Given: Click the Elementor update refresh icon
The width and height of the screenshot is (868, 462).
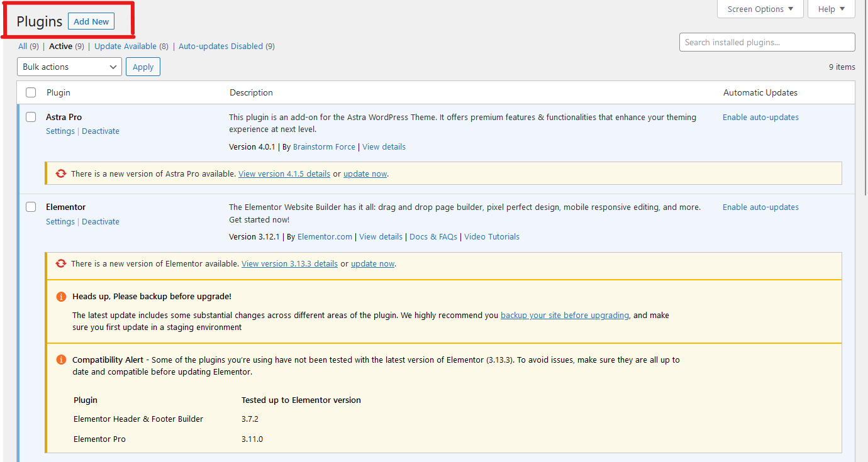Looking at the screenshot, I should click(61, 263).
